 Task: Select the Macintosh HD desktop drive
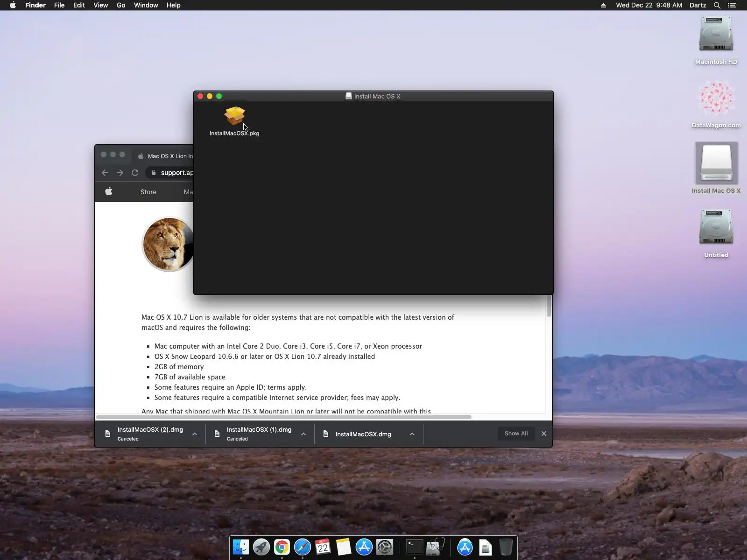coord(716,41)
